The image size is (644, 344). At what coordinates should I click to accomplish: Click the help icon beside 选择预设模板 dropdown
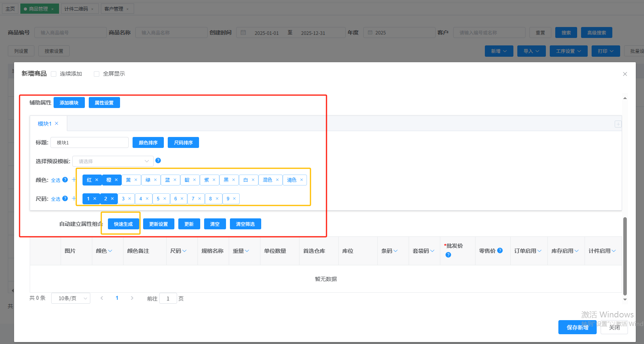tap(158, 160)
